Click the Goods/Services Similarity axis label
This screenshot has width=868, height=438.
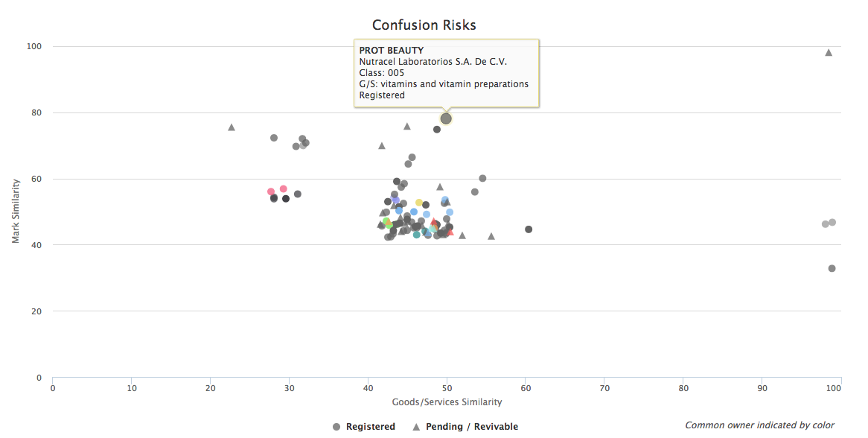tap(447, 402)
